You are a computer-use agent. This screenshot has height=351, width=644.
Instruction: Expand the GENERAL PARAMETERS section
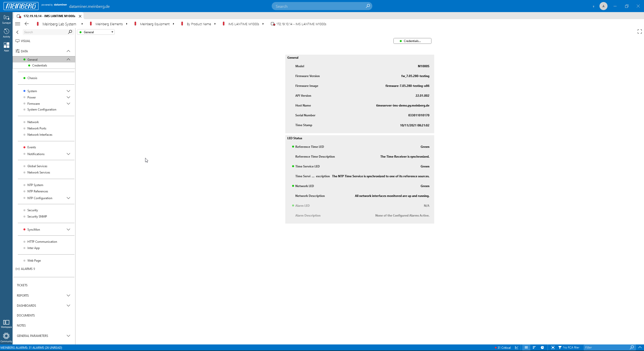pos(68,336)
